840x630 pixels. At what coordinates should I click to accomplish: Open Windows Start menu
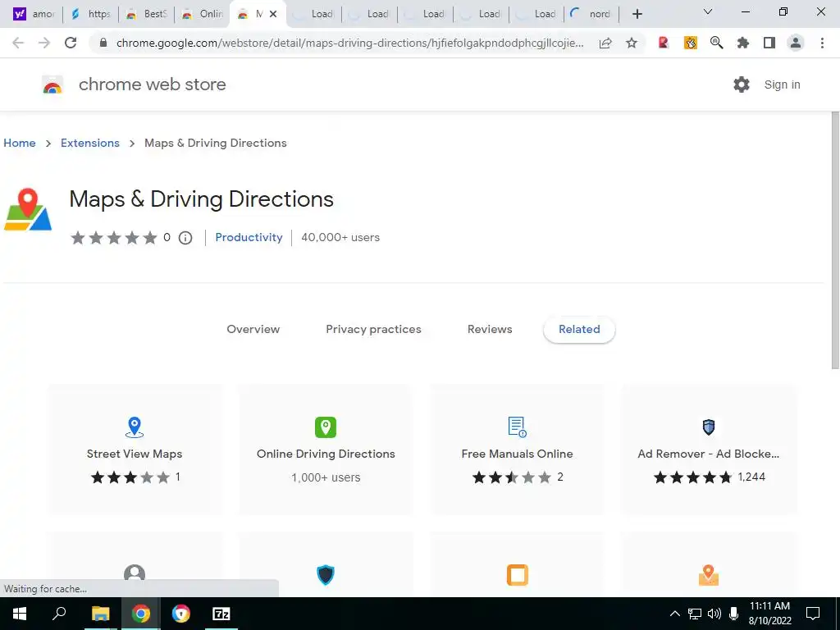pos(20,614)
